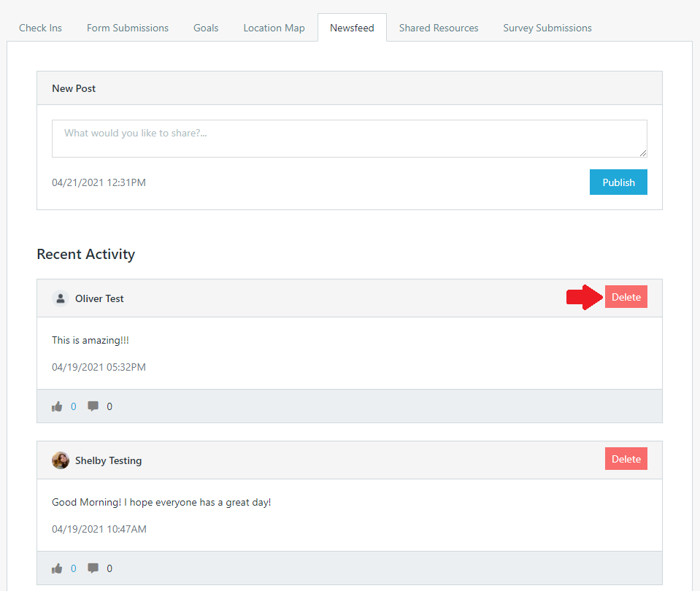Viewport: 700px width, 591px height.
Task: Click the Shelby Testing author name
Action: tap(108, 460)
